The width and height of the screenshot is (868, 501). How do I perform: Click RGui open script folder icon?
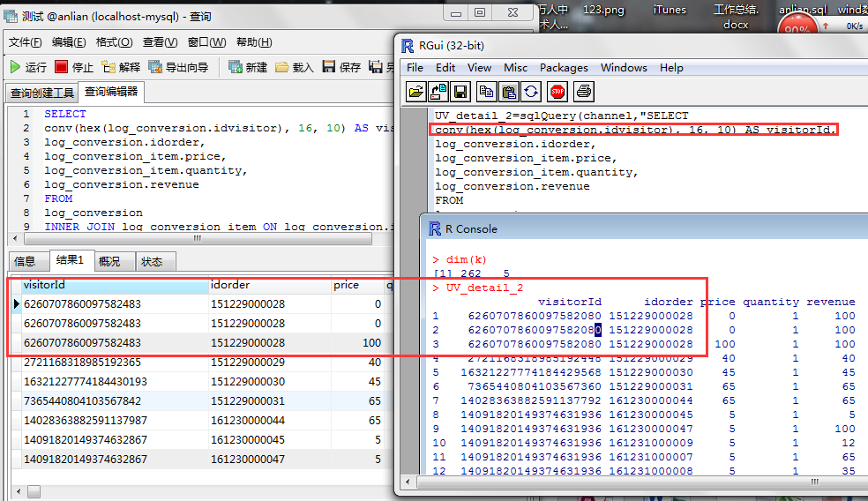tap(416, 91)
